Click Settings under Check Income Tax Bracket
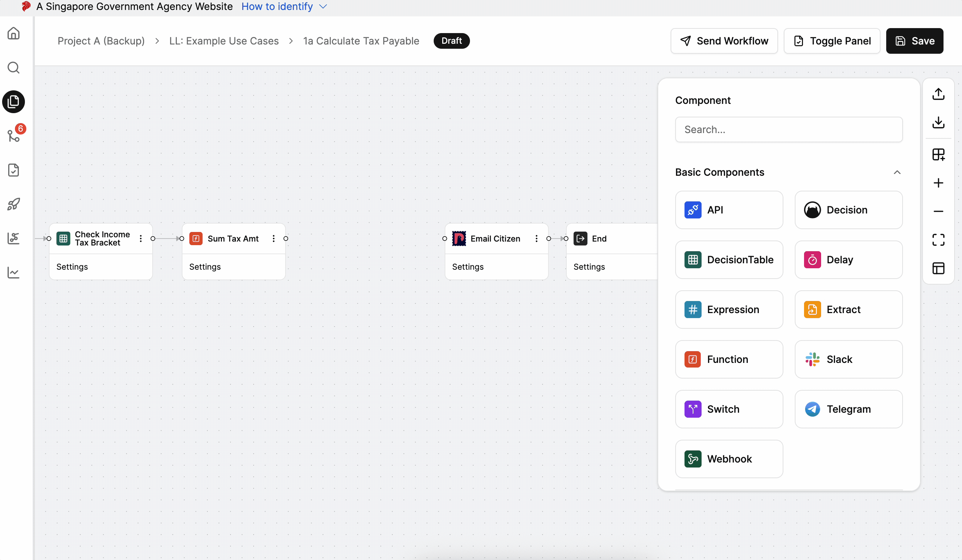Image resolution: width=962 pixels, height=560 pixels. click(72, 267)
